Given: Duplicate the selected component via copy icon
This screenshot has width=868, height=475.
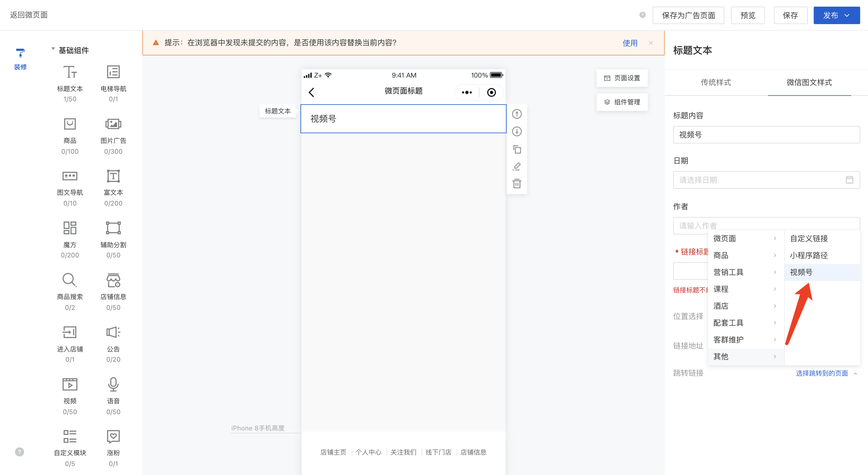Looking at the screenshot, I should tap(517, 149).
